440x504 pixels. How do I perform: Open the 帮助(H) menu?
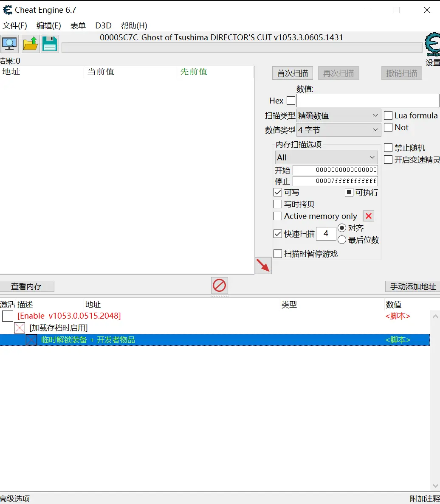pyautogui.click(x=134, y=25)
